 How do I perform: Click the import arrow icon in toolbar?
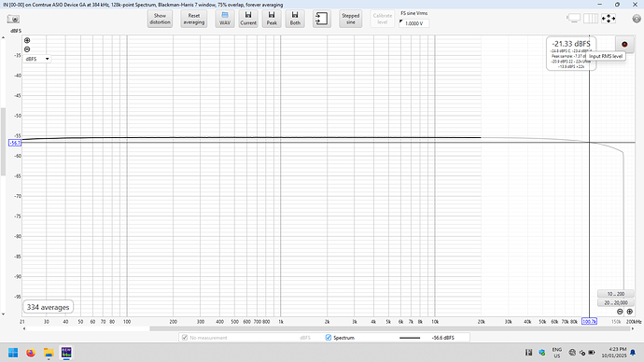322,19
